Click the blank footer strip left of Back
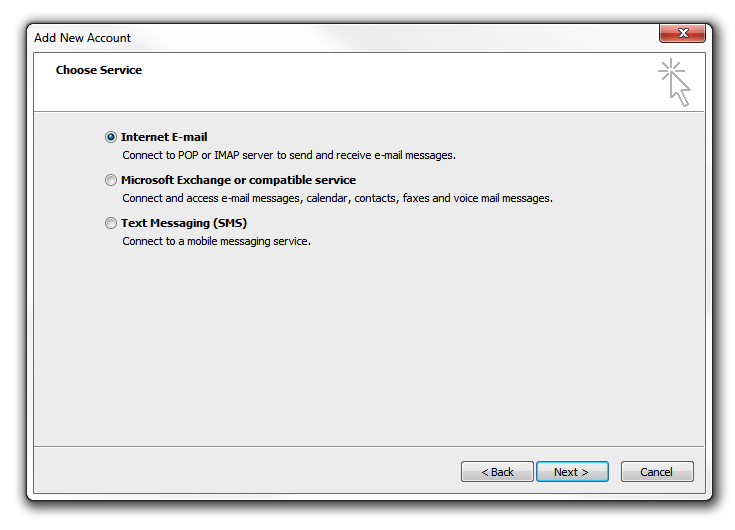735x530 pixels. 247,470
